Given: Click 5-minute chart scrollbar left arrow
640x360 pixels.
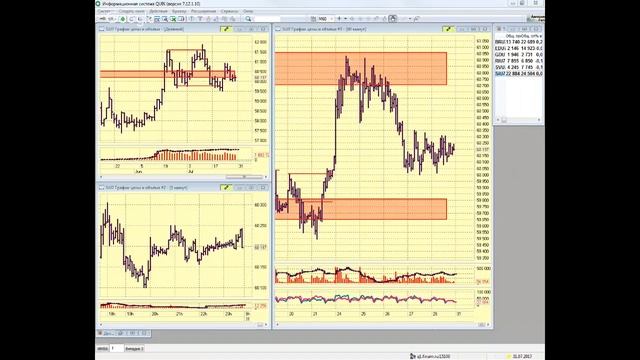Looking at the screenshot, I should 101,325.
